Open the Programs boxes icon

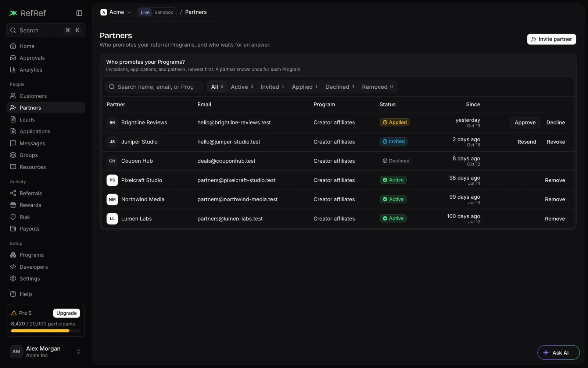(x=13, y=255)
